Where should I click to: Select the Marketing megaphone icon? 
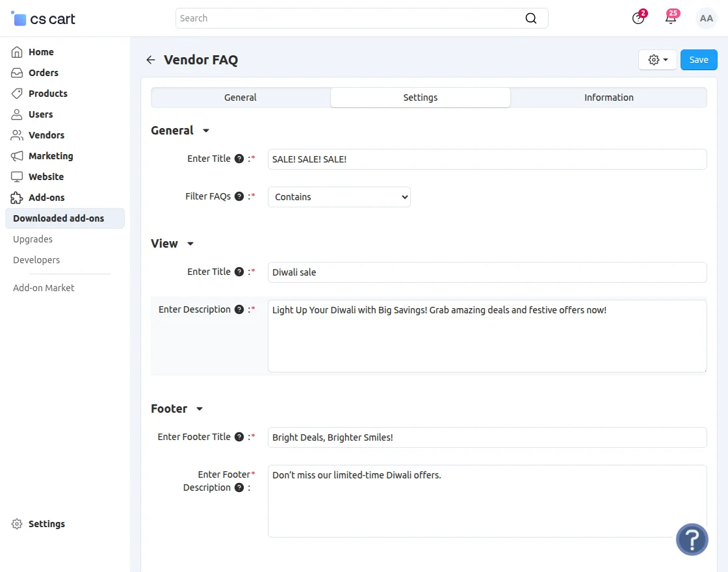point(18,155)
